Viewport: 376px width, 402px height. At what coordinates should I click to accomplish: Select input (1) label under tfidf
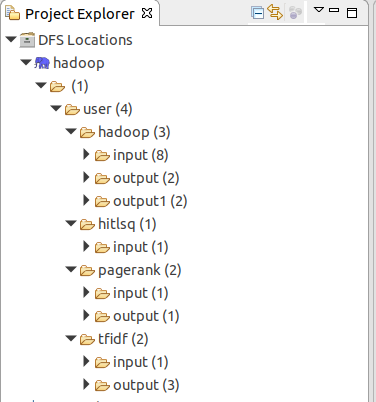141,362
